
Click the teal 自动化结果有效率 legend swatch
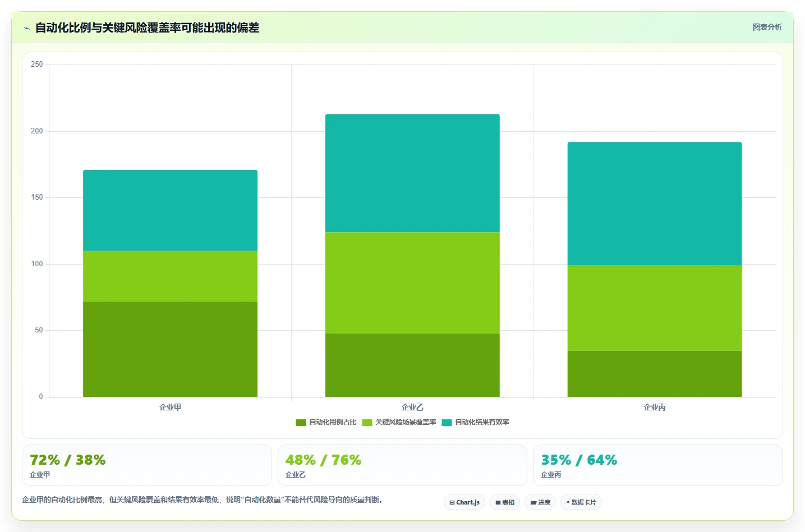pos(447,423)
